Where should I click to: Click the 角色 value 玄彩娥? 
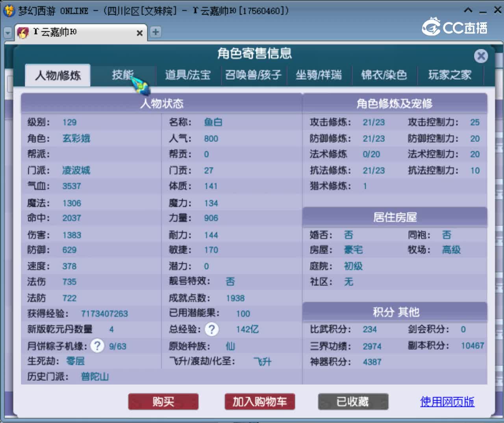coord(76,139)
